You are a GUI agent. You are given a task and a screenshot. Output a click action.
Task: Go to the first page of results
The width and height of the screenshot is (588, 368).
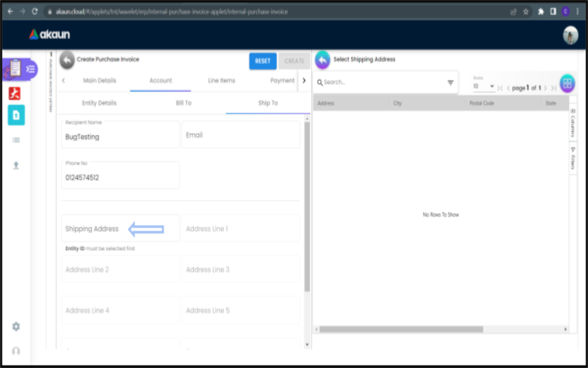click(500, 88)
